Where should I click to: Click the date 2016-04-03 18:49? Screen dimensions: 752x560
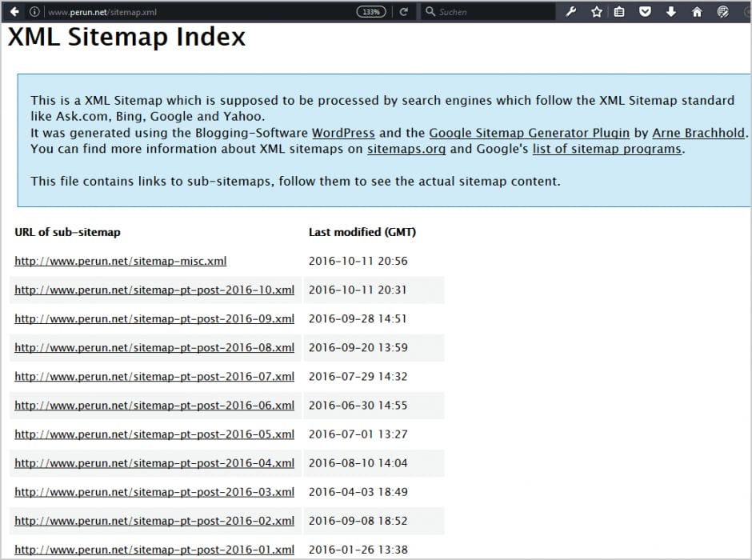358,492
